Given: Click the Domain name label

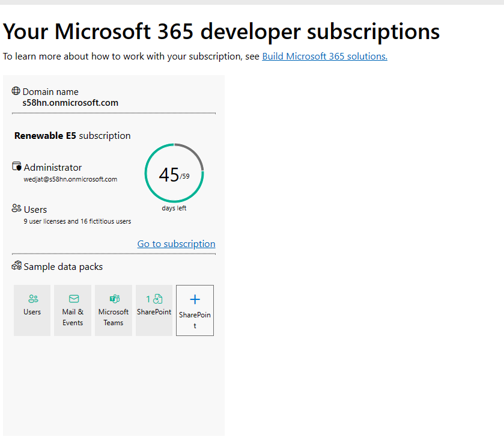Looking at the screenshot, I should point(50,92).
